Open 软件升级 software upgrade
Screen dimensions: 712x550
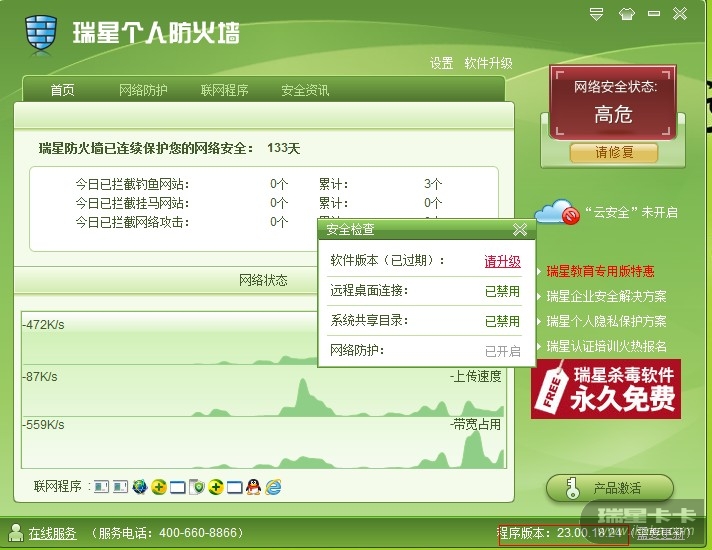pos(488,63)
